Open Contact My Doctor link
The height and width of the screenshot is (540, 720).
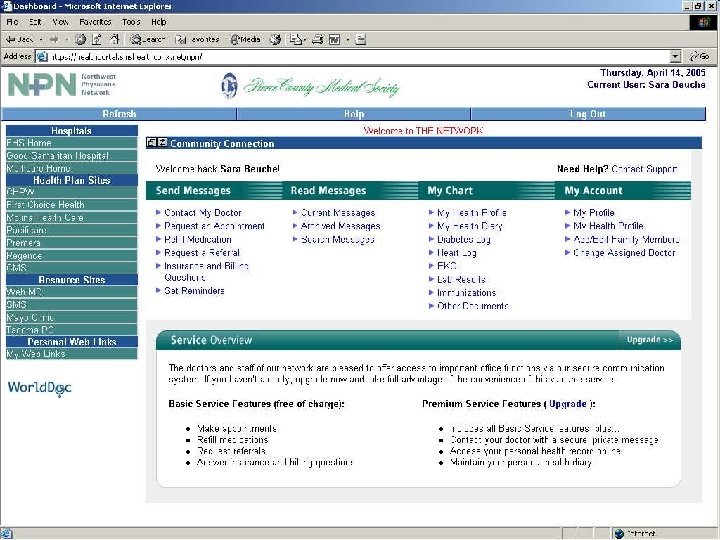202,213
